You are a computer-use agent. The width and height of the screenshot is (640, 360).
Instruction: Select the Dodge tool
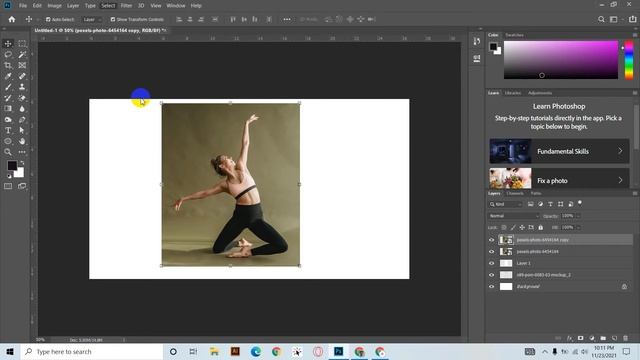(x=8, y=120)
